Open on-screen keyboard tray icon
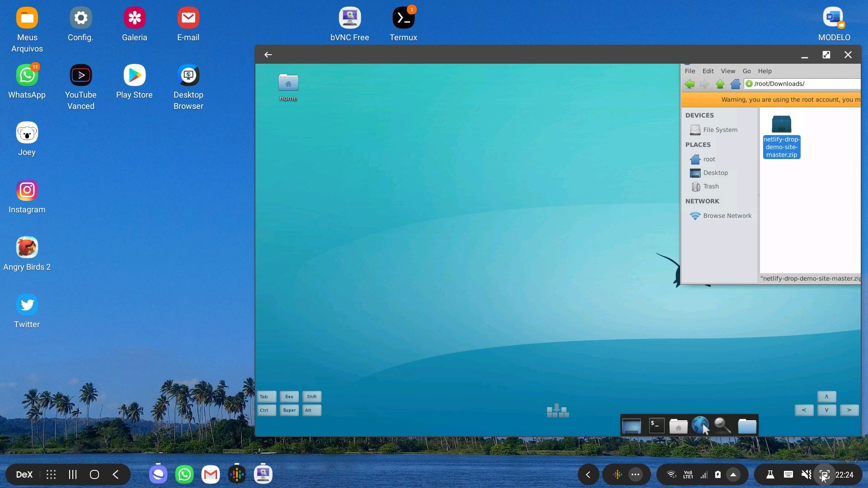The image size is (868, 488). 788,474
